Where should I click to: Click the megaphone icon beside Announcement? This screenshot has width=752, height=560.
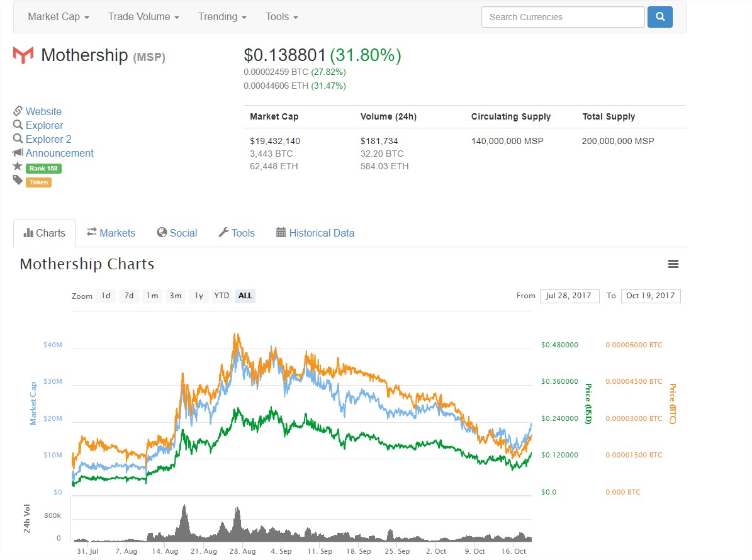pos(18,152)
